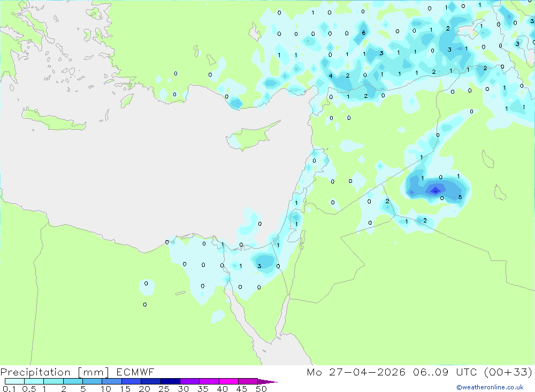Click the 'Precipitation [mm]' title text
The height and width of the screenshot is (392, 535).
(x=55, y=372)
